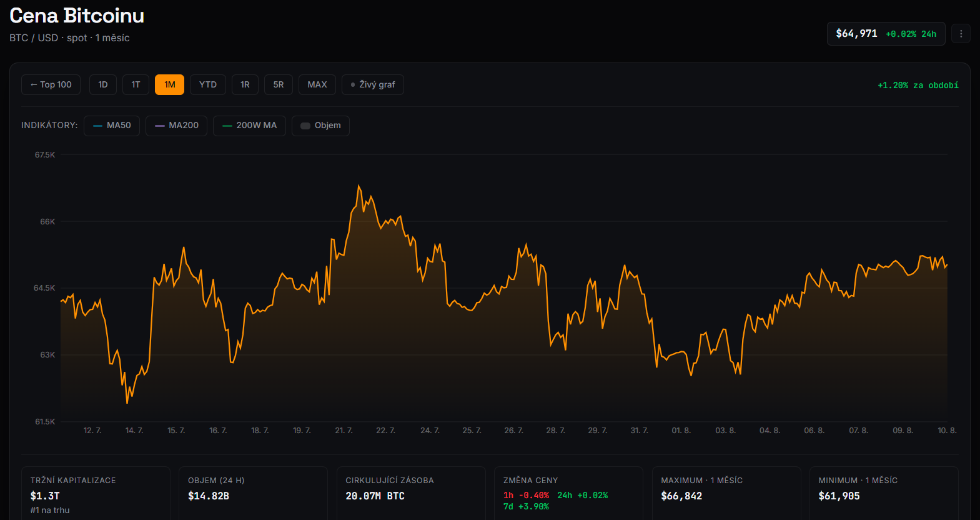The height and width of the screenshot is (520, 980).
Task: Click the 63K y-axis label
Action: pyautogui.click(x=47, y=355)
